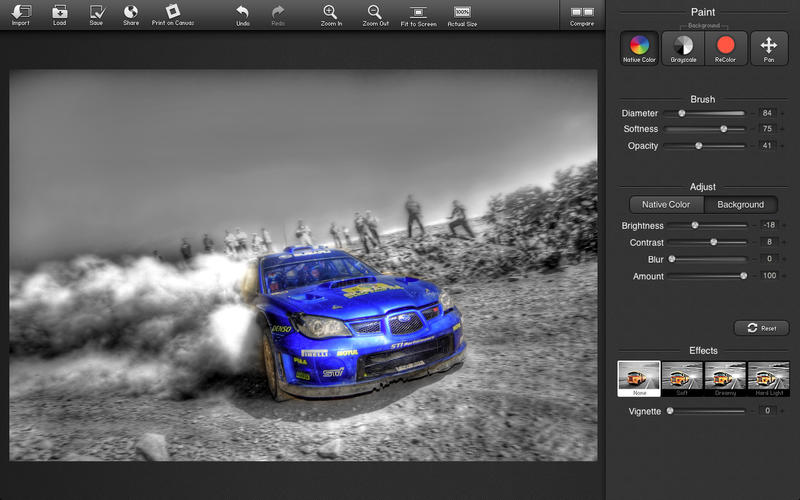Switch Adjust to Native Color tab

[666, 205]
